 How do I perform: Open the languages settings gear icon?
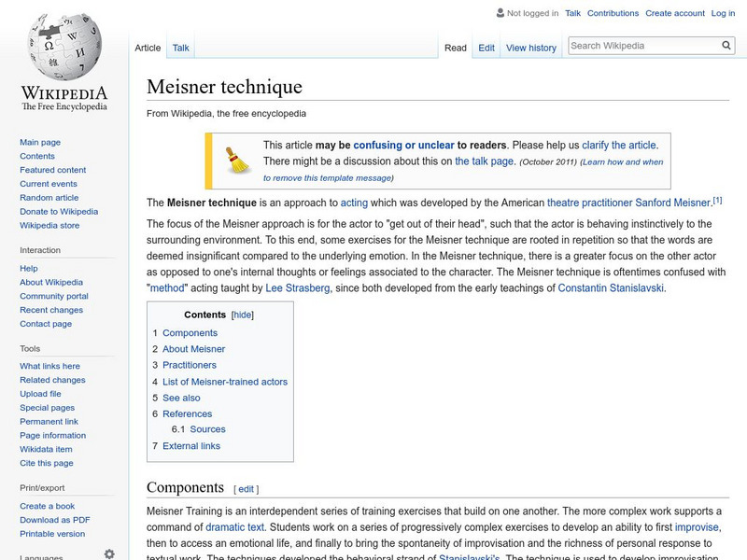(x=109, y=553)
